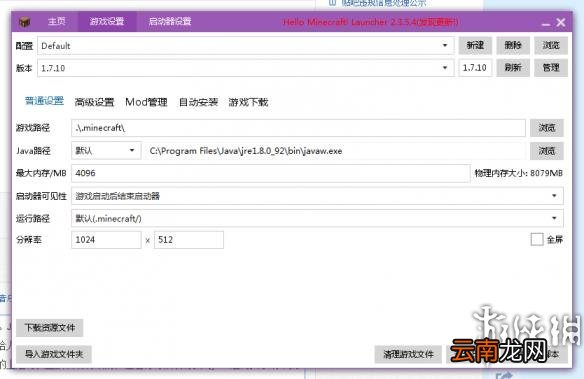584x379 pixels.
Task: Go to the 游戏下载 game download sub-tab
Action: [248, 102]
